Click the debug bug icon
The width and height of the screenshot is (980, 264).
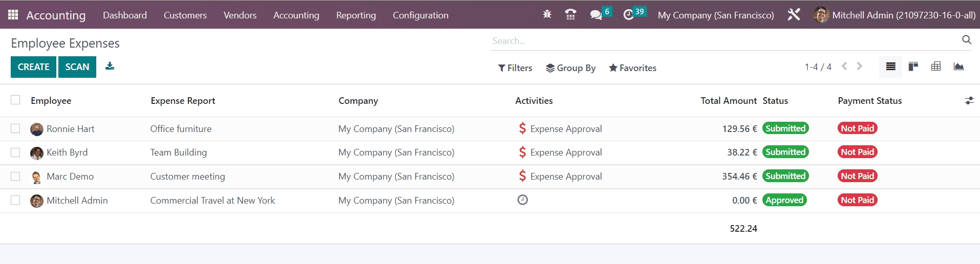pos(547,15)
